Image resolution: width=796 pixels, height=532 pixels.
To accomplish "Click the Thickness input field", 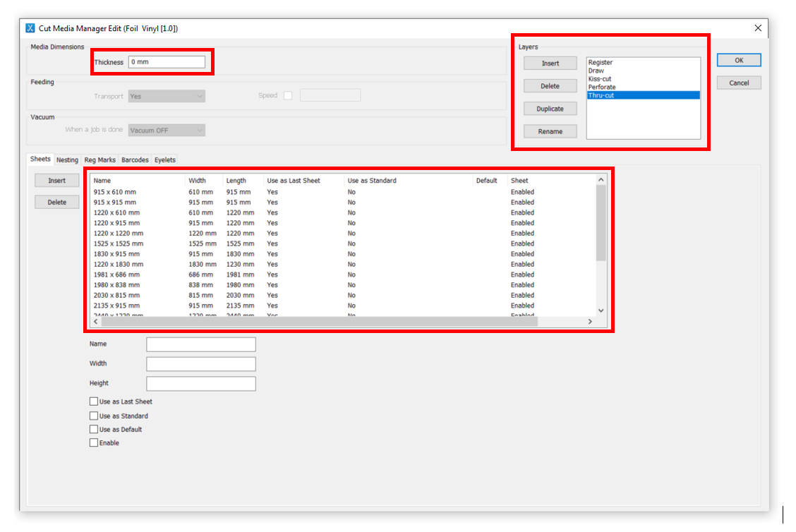I will (167, 62).
